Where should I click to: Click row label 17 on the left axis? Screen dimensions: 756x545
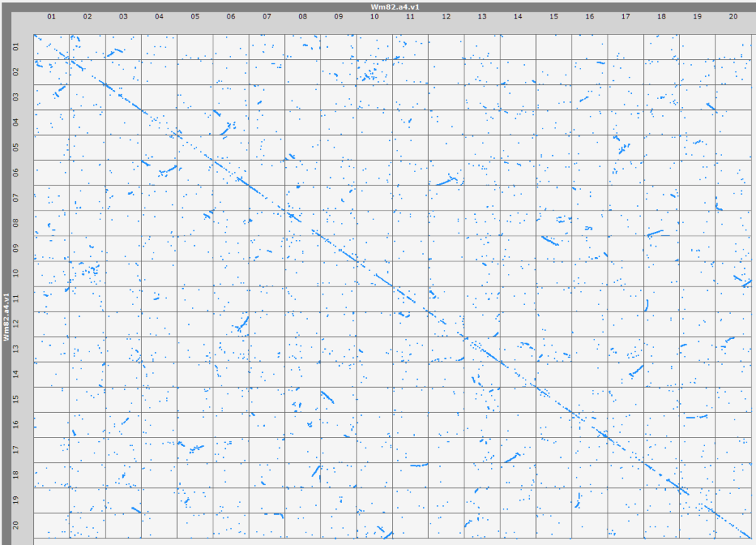16,450
